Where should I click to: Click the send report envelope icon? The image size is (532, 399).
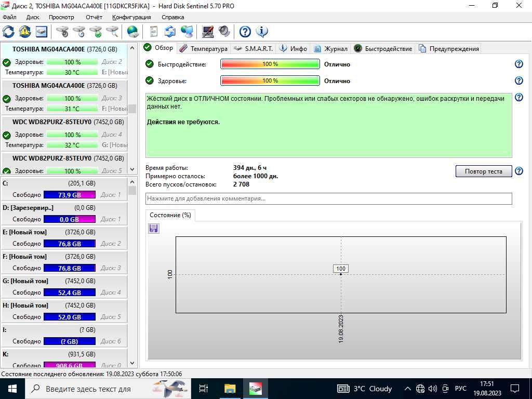(170, 32)
